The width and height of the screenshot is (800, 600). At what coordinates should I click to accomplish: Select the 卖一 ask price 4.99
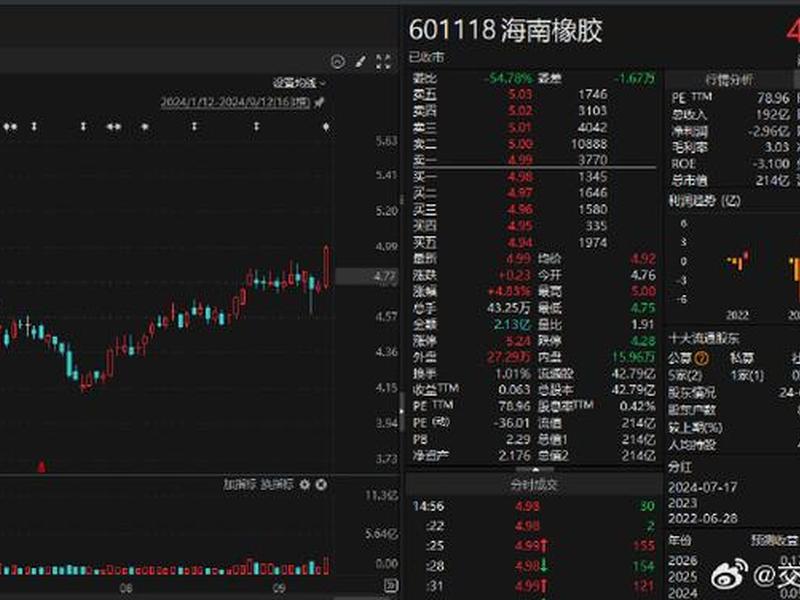click(520, 160)
